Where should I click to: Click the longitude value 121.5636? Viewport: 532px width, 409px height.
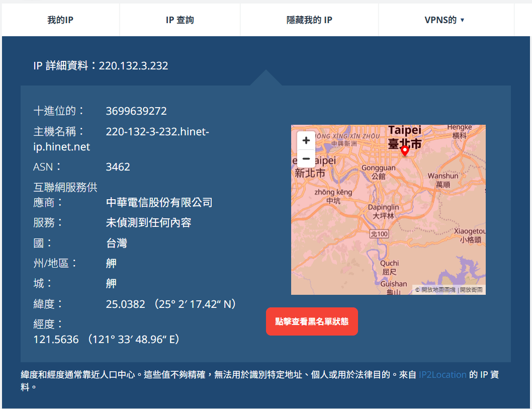[x=56, y=340]
